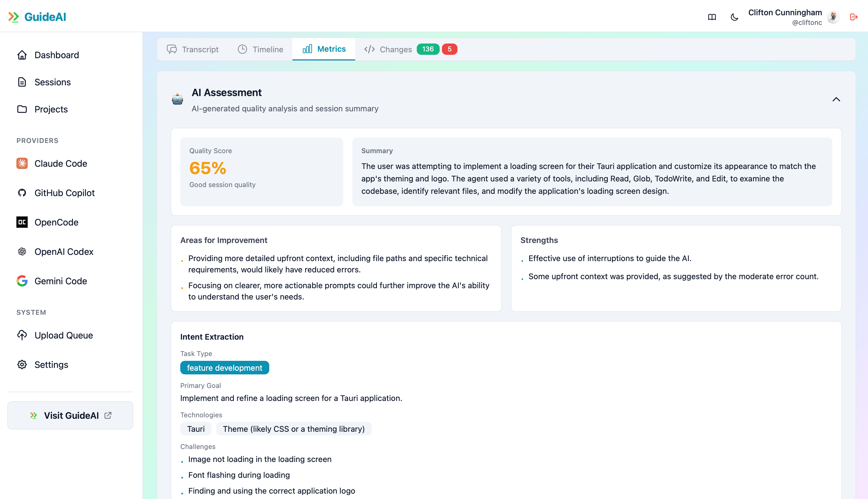868x499 pixels.
Task: Sign out using the red logout icon
Action: [854, 17]
